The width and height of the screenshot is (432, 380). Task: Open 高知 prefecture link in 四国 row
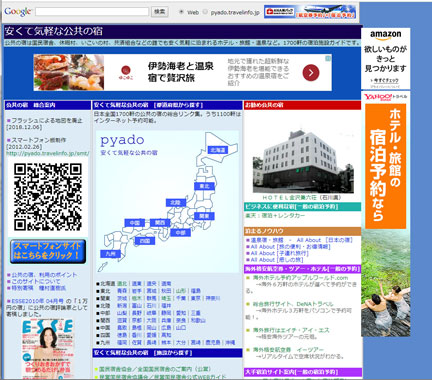coord(166,335)
